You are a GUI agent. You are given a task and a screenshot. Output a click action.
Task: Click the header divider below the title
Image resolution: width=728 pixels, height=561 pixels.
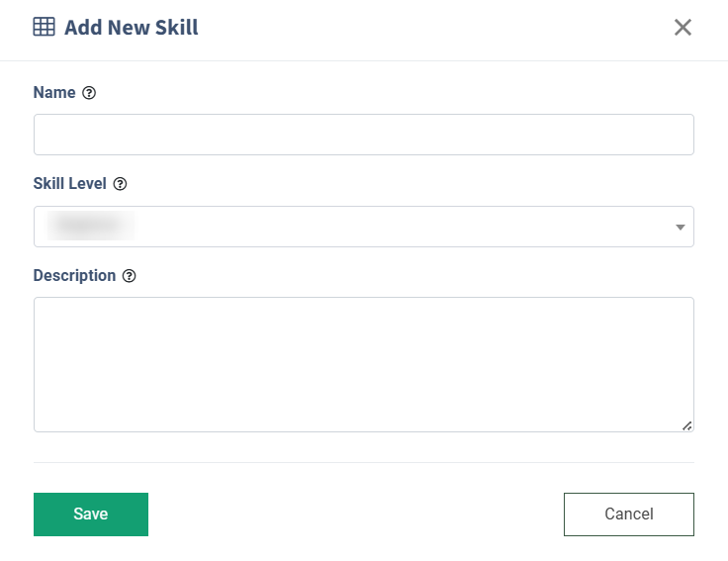363,60
